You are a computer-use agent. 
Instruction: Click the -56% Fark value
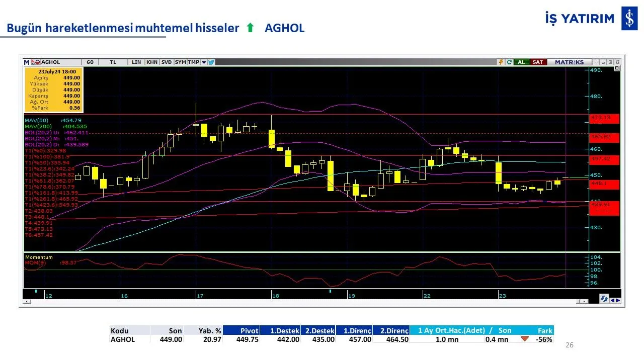(x=544, y=339)
